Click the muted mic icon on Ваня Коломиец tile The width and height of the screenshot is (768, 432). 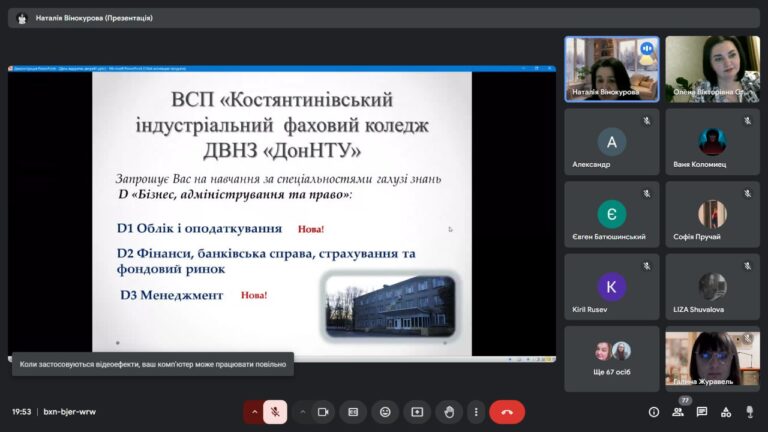747,121
